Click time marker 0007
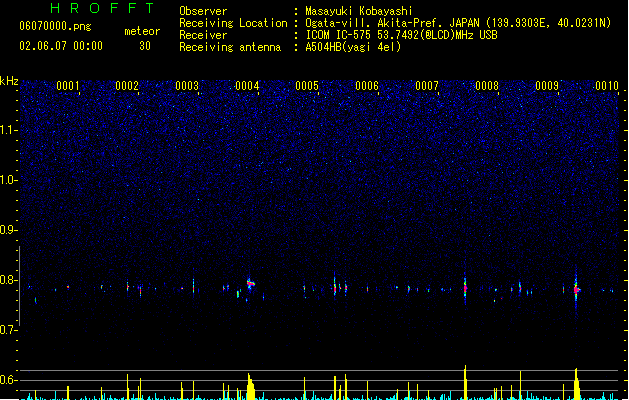Viewport: 629px width, 400px height. pyautogui.click(x=427, y=86)
